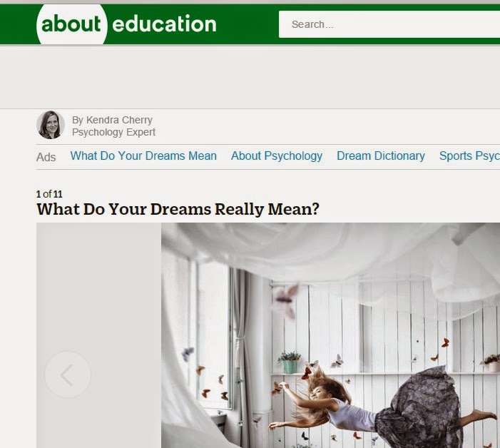Click the round 'about' logo
The image size is (500, 448).
(71, 24)
